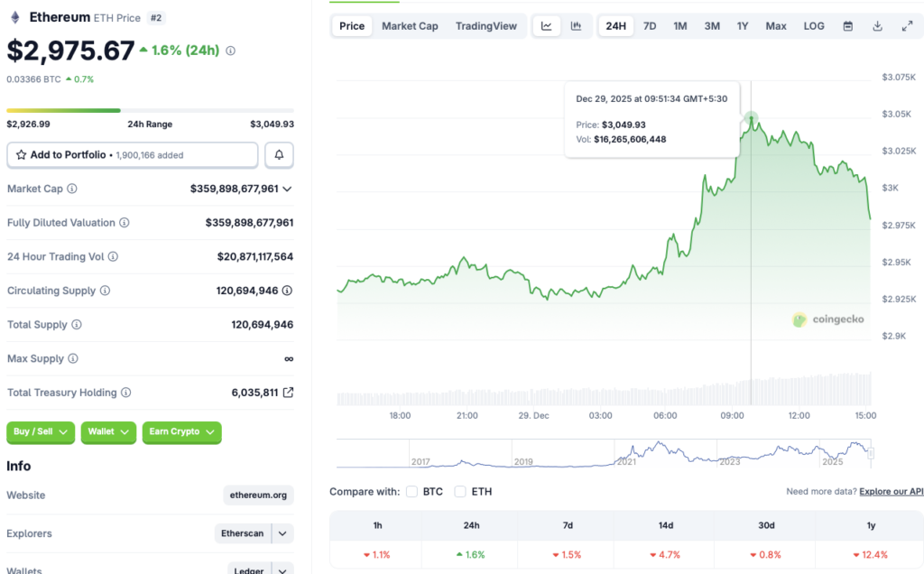Switch to the TradingView tab
Image resolution: width=924 pixels, height=574 pixels.
pos(486,26)
